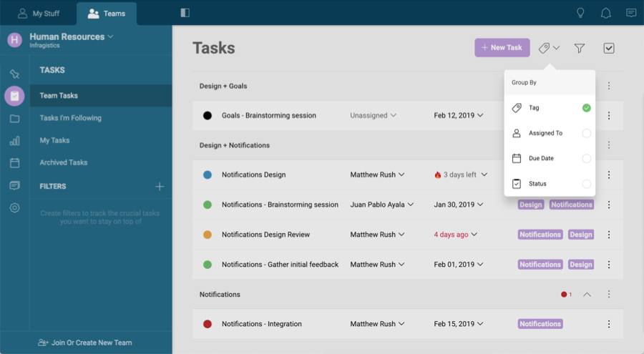This screenshot has width=644, height=354.
Task: Open the analytics bar chart sidebar icon
Action: (x=14, y=141)
